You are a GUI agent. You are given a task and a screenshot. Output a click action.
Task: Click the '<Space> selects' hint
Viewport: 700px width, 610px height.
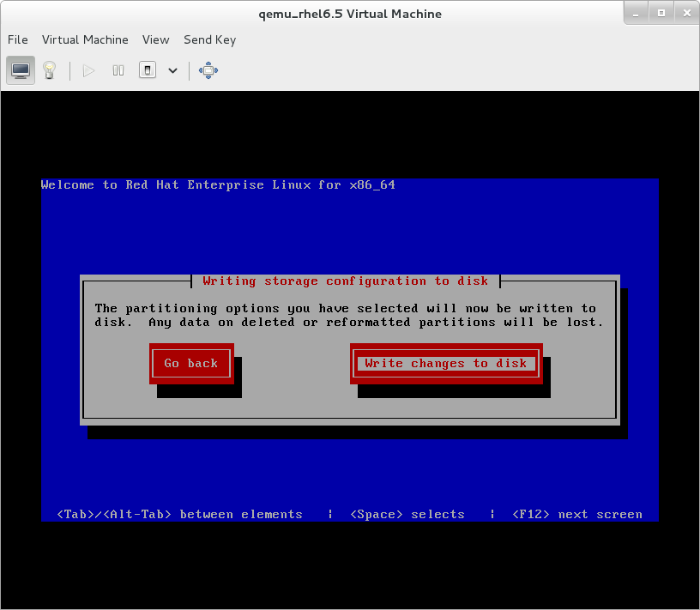tap(407, 515)
